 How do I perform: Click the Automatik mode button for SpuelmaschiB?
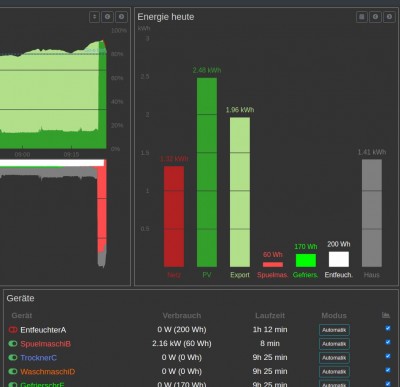click(334, 344)
